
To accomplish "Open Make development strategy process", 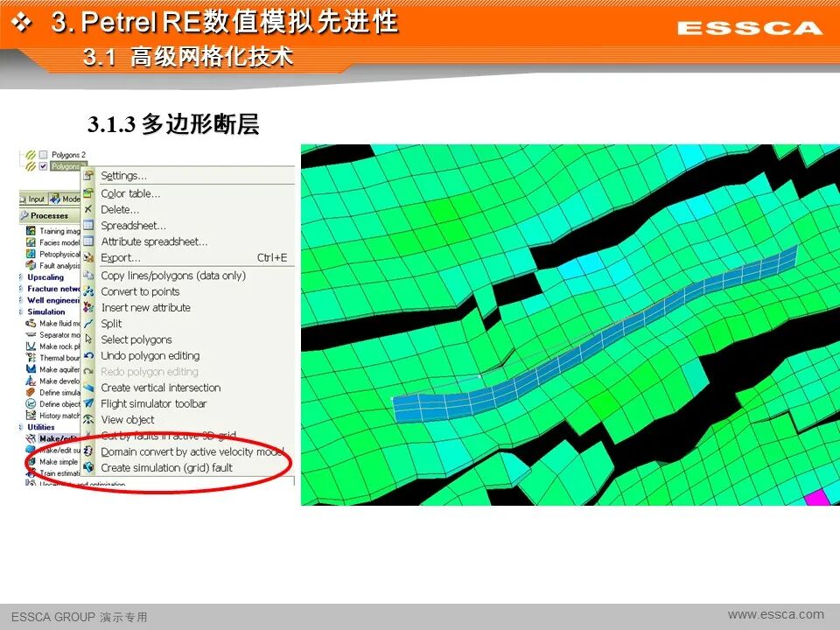I will coord(53,381).
